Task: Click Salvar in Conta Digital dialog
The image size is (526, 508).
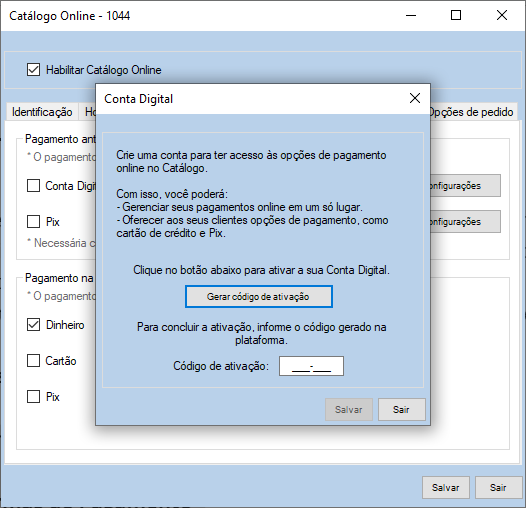Action: click(349, 409)
